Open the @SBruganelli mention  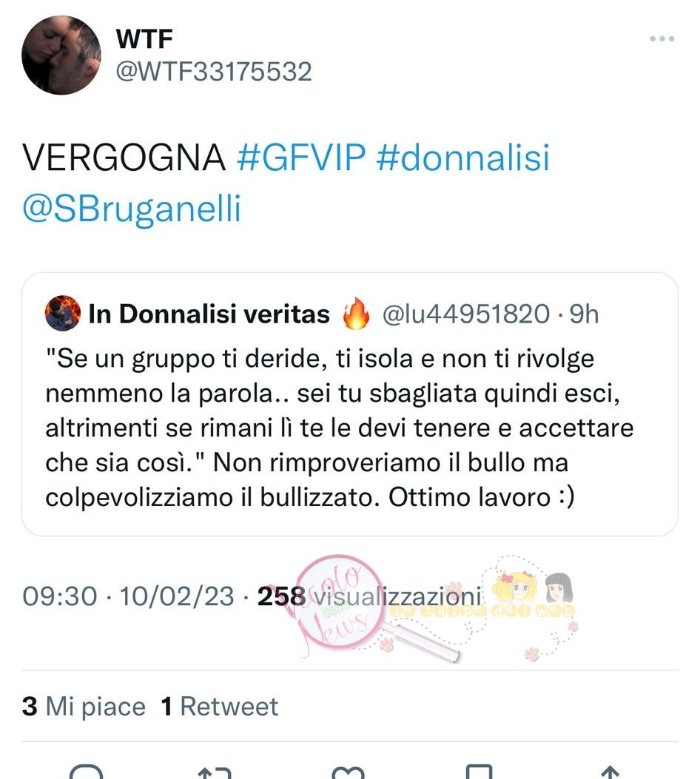132,209
